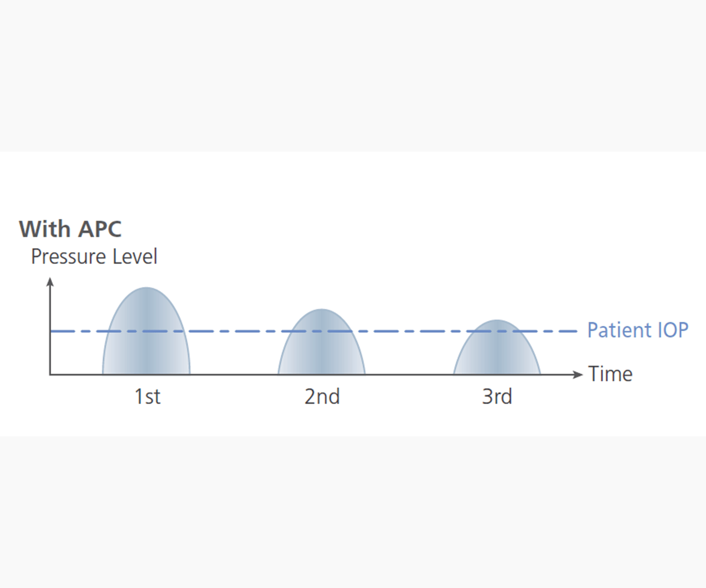Select the "Pressure Level" axis label
706x588 pixels.
[x=94, y=257]
